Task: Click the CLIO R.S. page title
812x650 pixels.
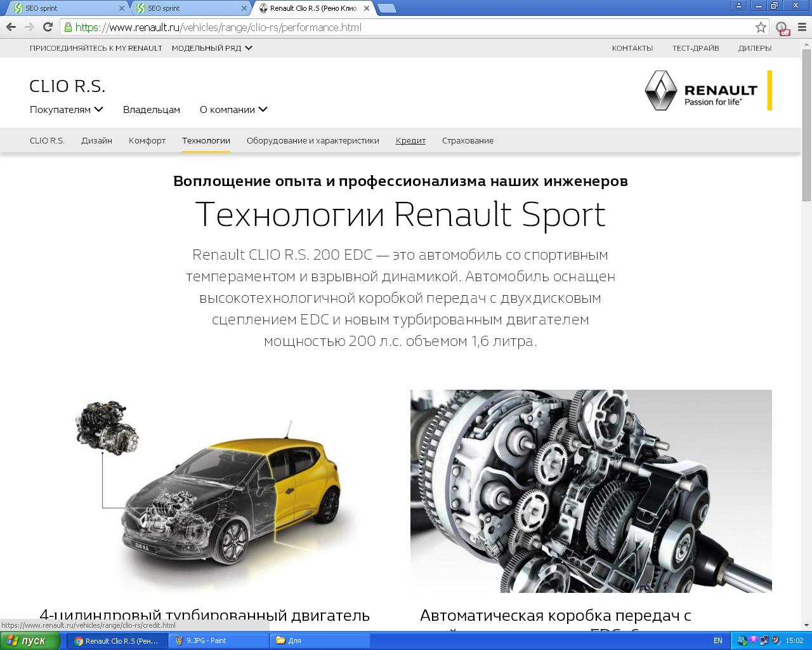Action: 67,86
